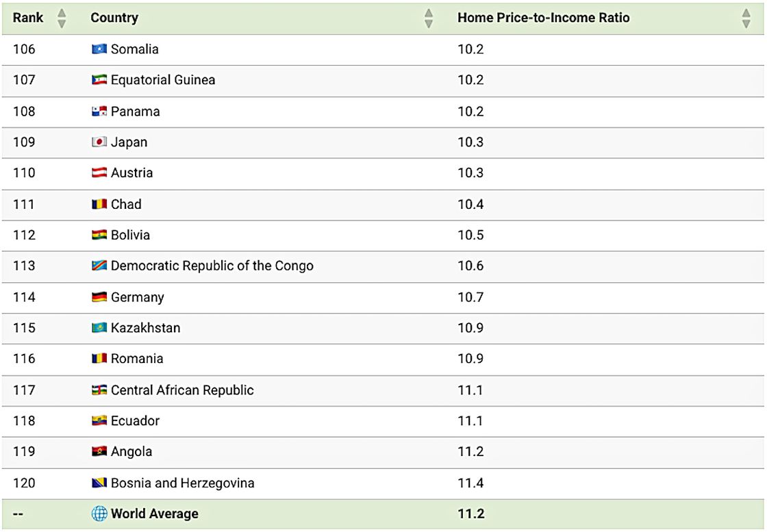Screen dimensions: 767x532
Task: Open the Equatorial Guinea country link
Action: 163,79
